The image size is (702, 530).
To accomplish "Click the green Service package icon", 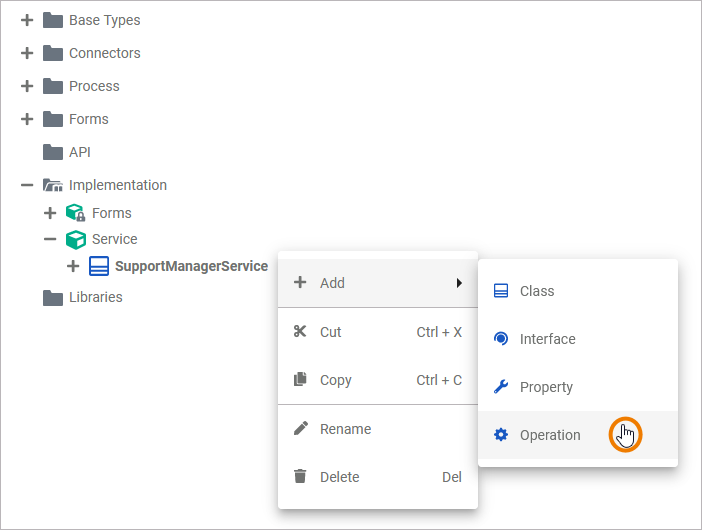I will coord(75,240).
